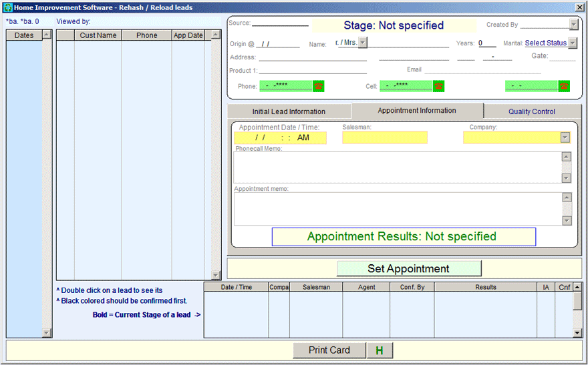Click the Appointment Date / Time field

280,137
